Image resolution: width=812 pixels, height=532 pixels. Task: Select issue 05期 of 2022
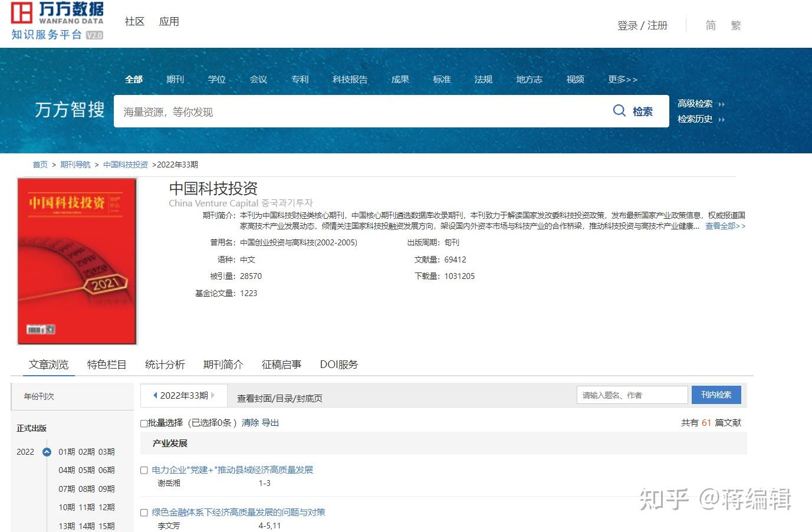coord(87,470)
